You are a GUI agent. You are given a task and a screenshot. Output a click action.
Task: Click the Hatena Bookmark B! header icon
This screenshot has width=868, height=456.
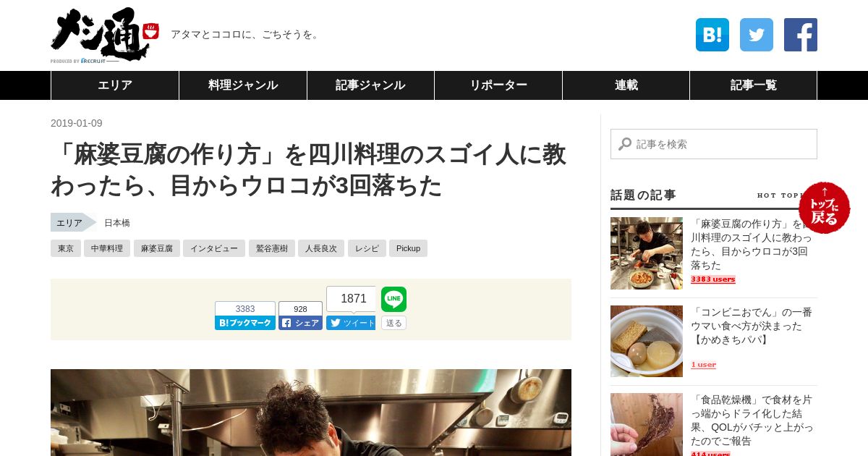point(712,35)
